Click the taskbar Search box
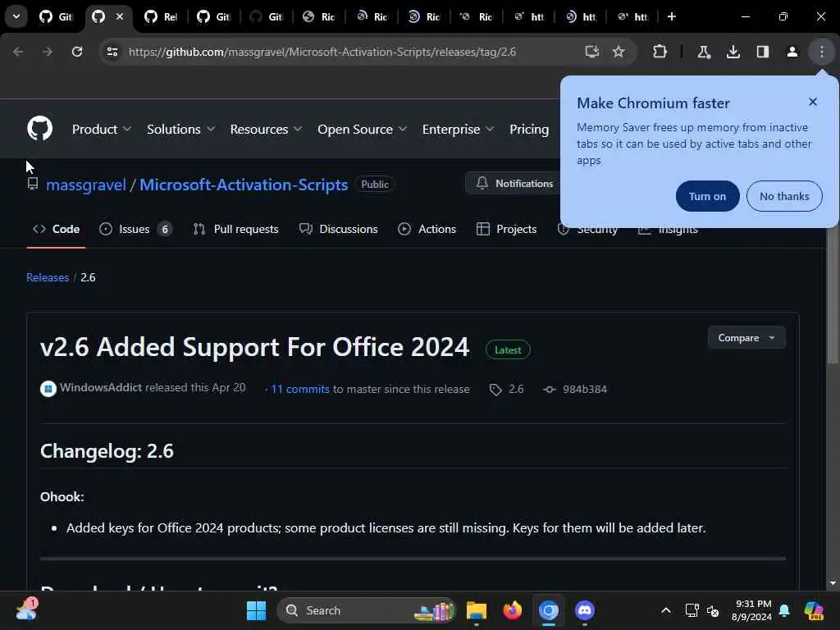The width and height of the screenshot is (840, 630). [367, 610]
